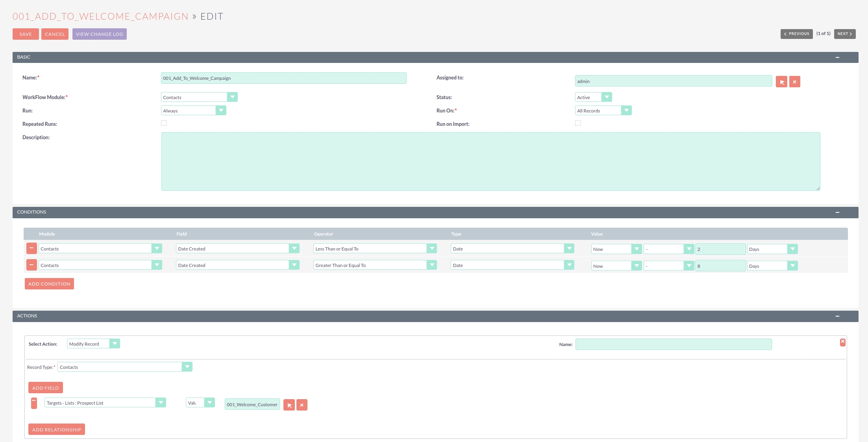Collapse the Conditions panel

837,212
